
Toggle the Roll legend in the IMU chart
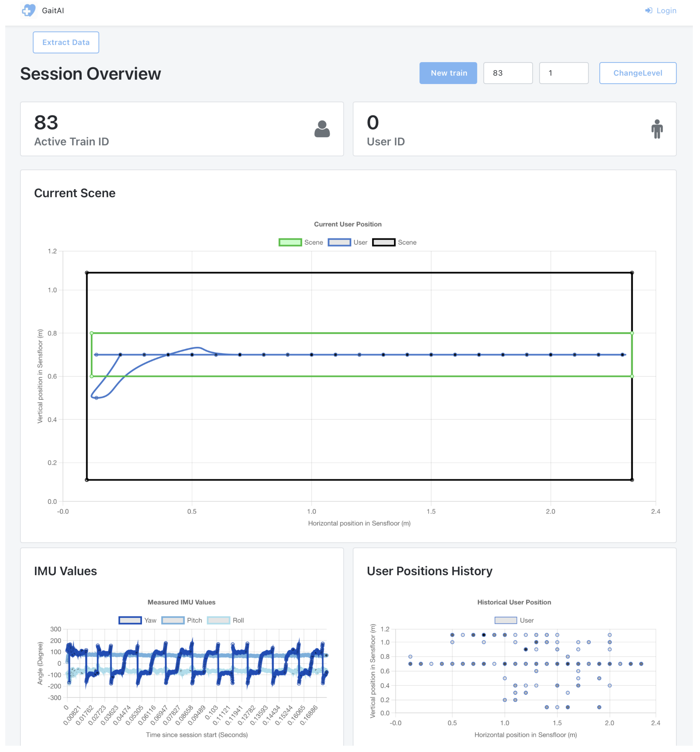pos(219,620)
